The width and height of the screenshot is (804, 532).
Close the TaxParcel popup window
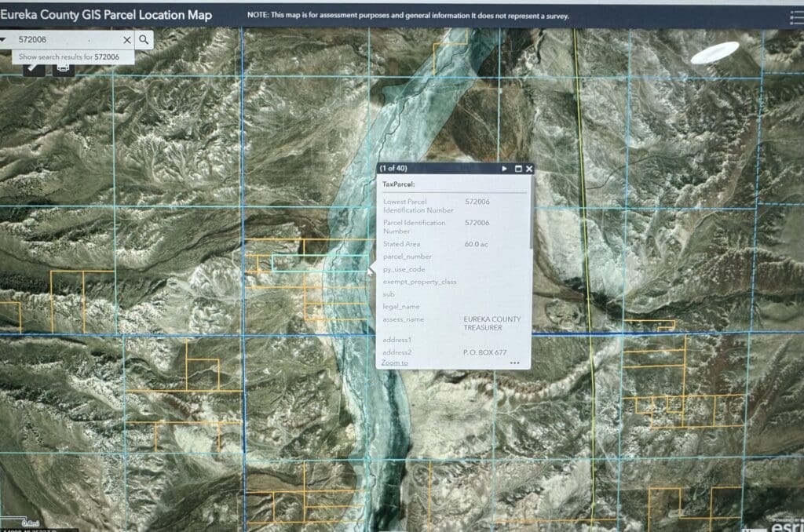[x=530, y=169]
